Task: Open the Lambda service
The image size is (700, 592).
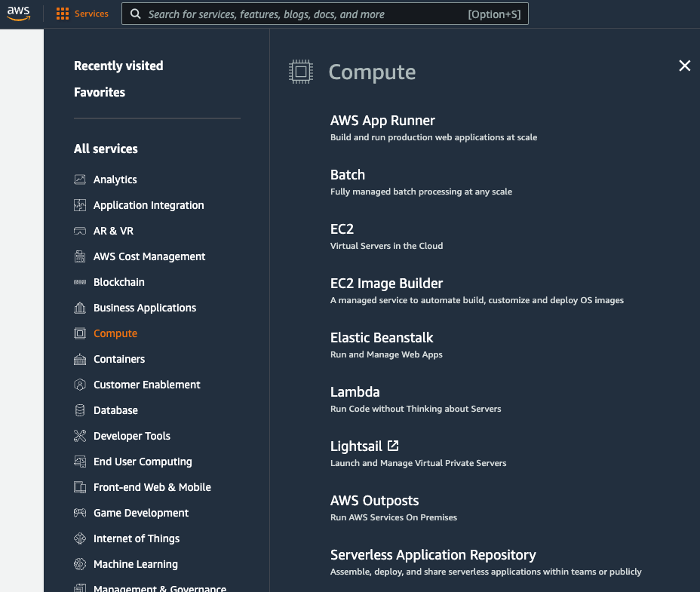Action: pos(355,391)
